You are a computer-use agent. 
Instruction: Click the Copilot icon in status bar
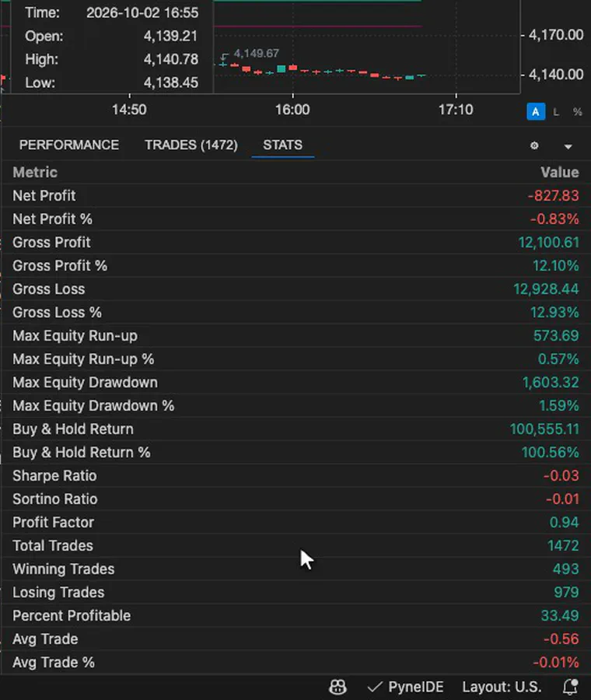(338, 687)
